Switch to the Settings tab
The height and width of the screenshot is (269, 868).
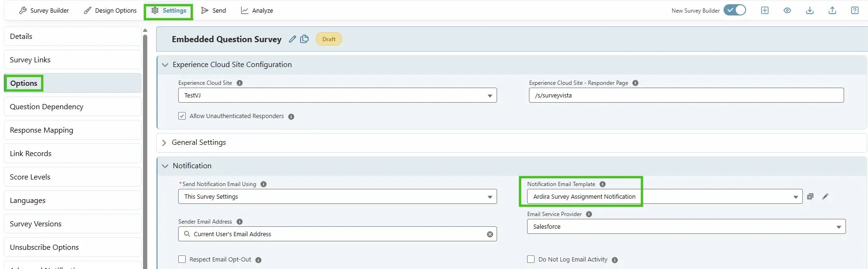tap(169, 10)
